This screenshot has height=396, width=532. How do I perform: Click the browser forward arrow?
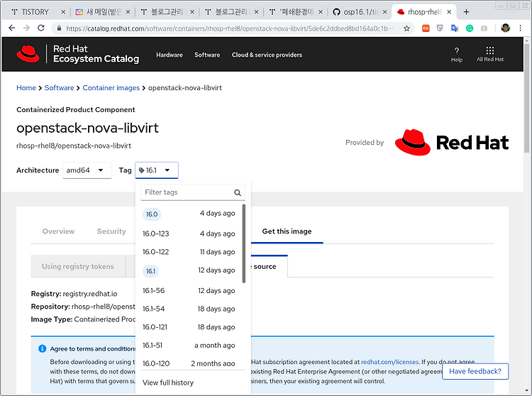[x=26, y=28]
